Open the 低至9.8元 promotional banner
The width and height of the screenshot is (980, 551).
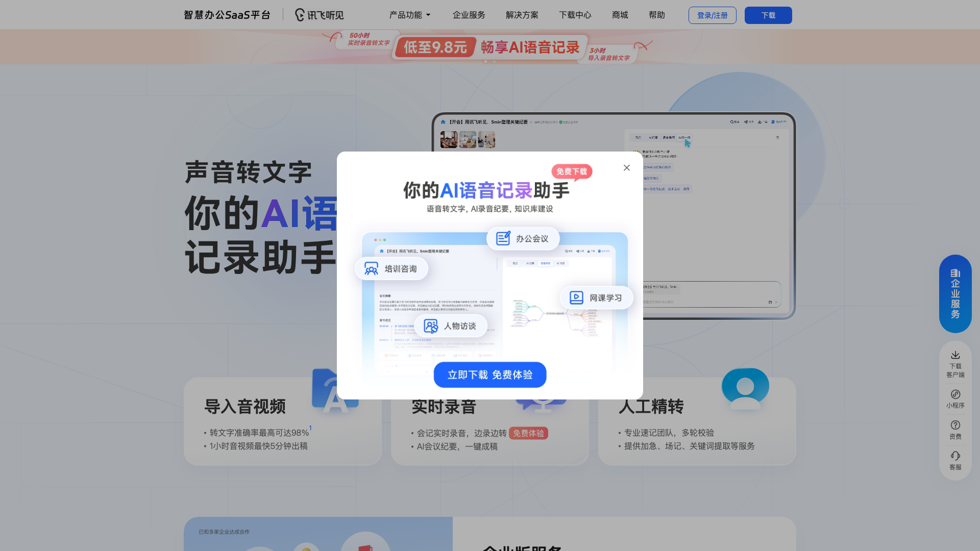point(490,47)
